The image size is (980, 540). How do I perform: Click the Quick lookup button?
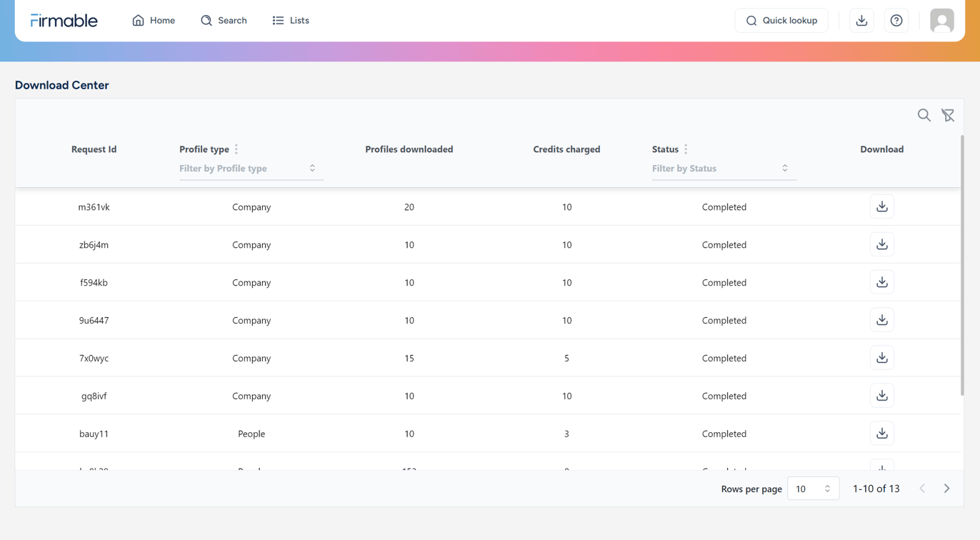click(781, 21)
